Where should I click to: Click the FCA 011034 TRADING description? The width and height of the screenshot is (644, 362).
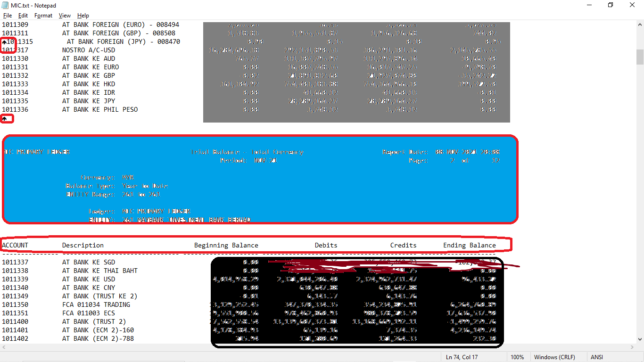[x=96, y=304]
